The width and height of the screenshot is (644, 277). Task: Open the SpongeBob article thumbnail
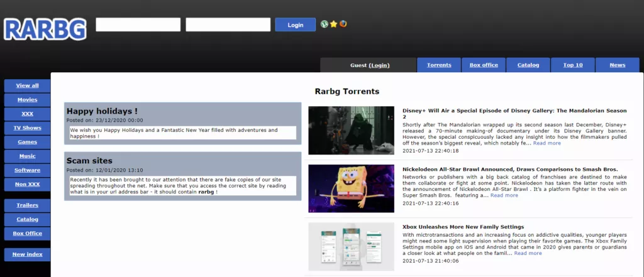pyautogui.click(x=351, y=188)
